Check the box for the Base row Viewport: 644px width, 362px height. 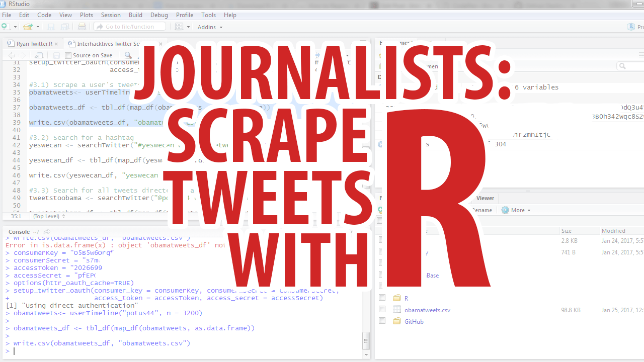click(382, 275)
